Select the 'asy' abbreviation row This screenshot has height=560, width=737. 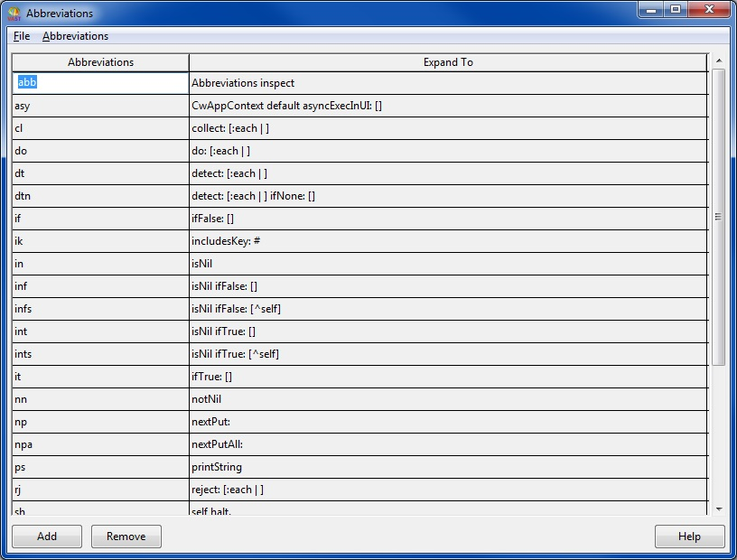coord(100,106)
